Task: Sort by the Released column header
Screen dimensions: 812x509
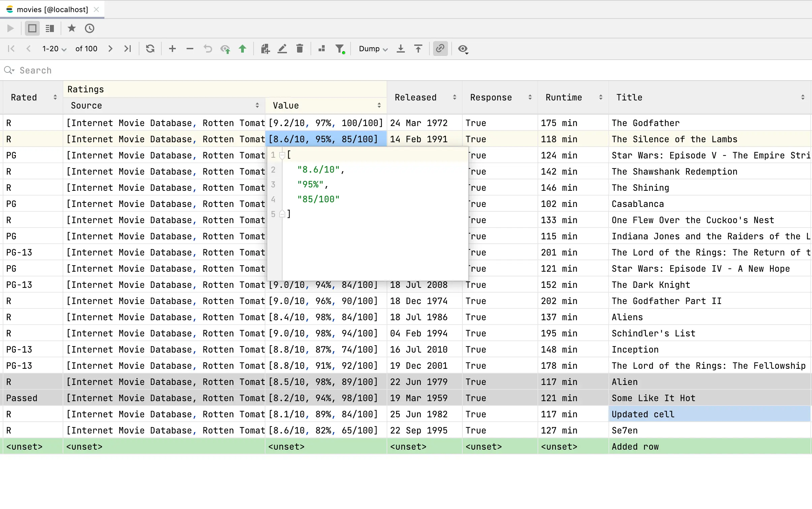Action: point(416,97)
